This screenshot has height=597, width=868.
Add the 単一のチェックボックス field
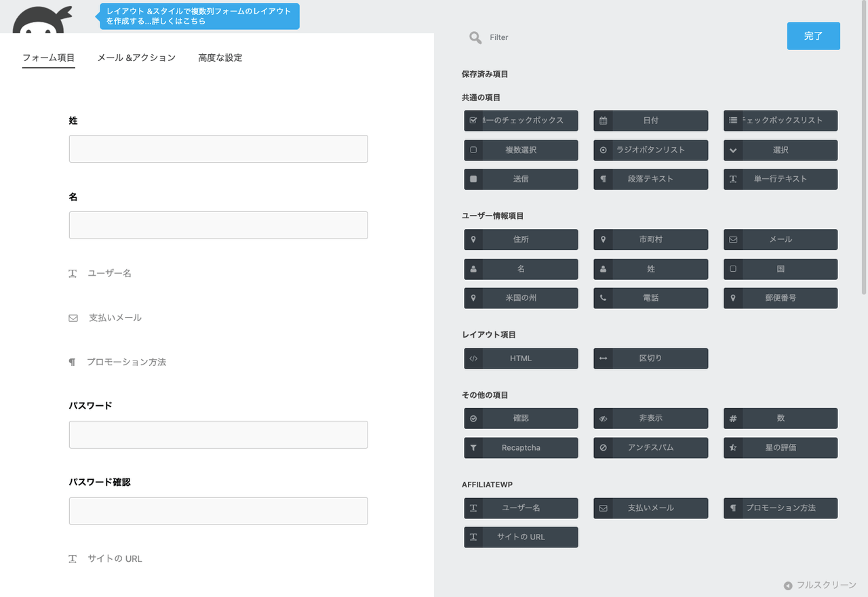tap(521, 121)
